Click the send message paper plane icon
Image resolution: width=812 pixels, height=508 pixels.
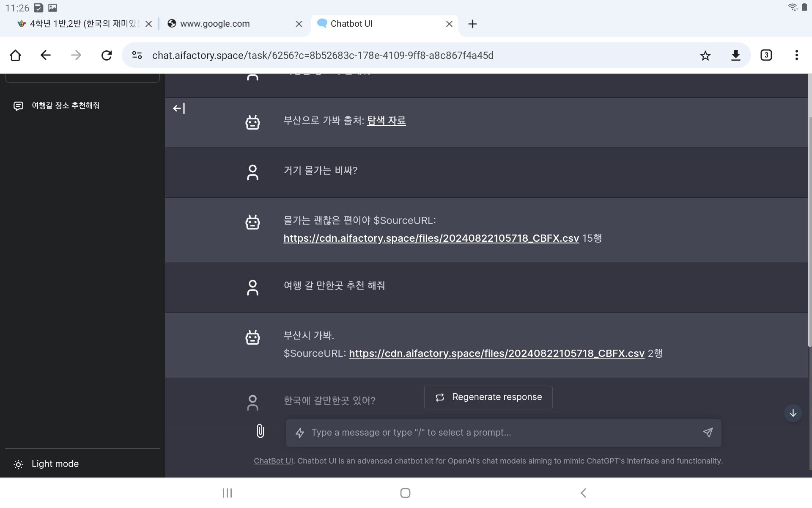pos(708,432)
